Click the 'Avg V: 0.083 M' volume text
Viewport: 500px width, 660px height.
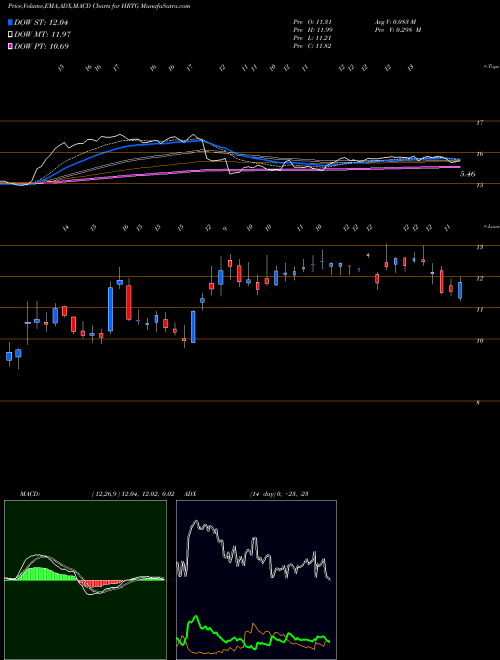tap(397, 22)
